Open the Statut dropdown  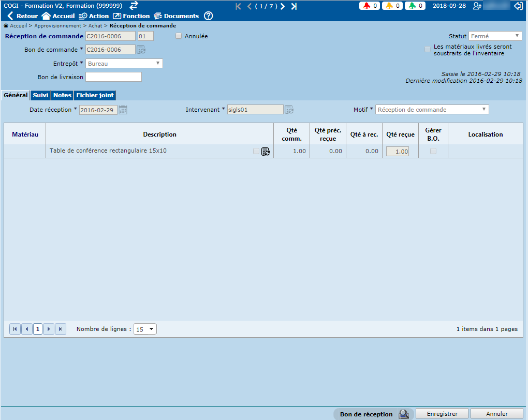pos(495,36)
